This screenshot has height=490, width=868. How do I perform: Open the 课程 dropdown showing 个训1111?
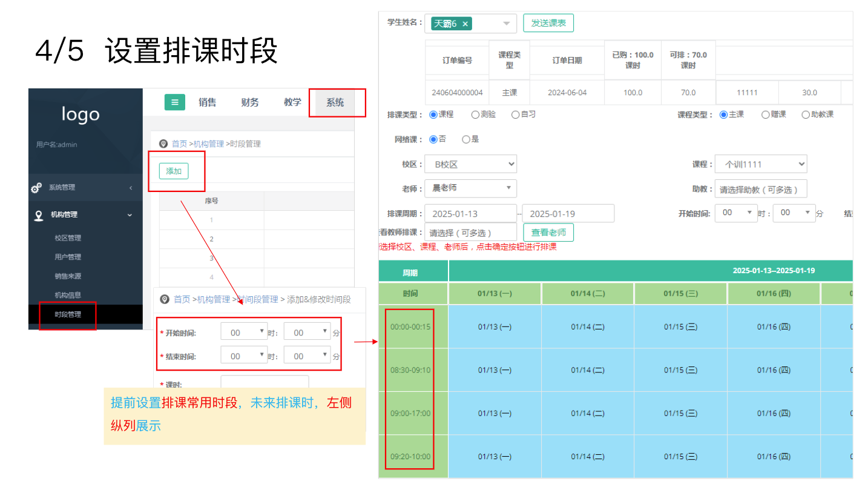[x=761, y=164]
